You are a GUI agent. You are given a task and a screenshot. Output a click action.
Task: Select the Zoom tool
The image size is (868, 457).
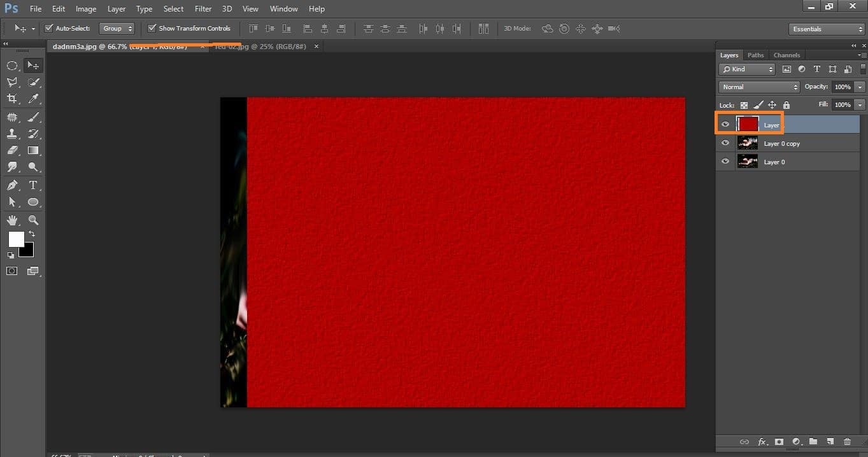click(34, 220)
